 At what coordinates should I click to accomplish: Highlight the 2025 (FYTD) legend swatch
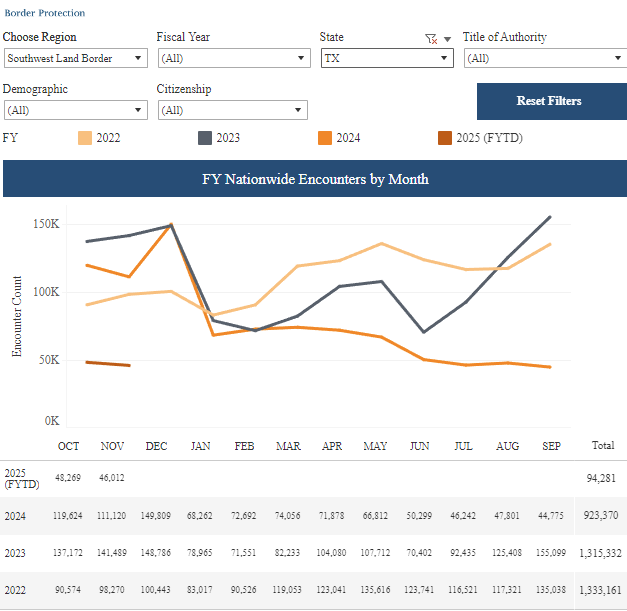(x=445, y=138)
